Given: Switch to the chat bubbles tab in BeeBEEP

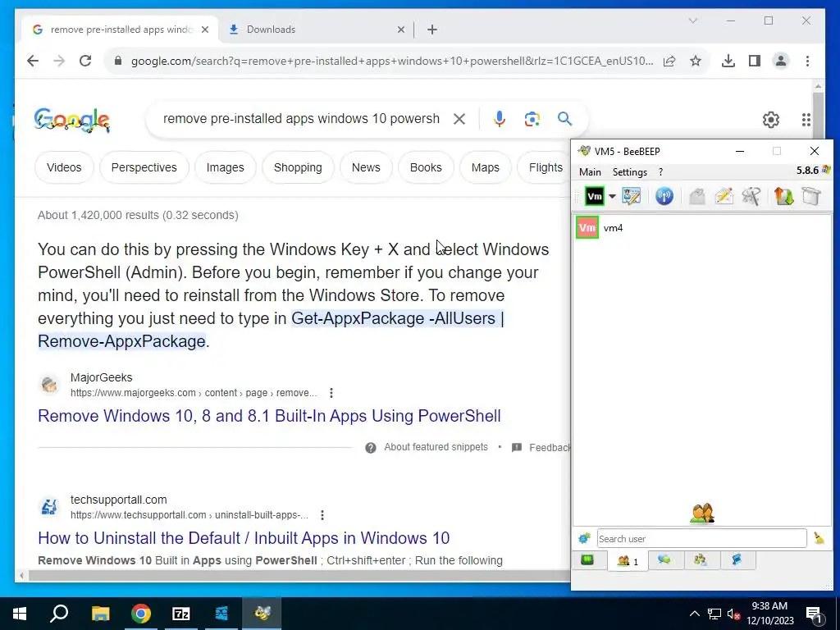Looking at the screenshot, I should (x=664, y=560).
